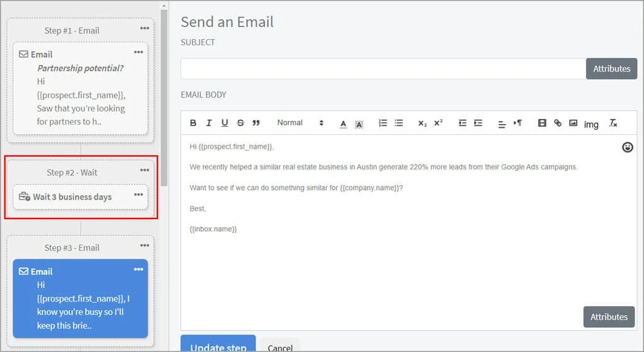Open Step #3 - Email options menu
Image resolution: width=644 pixels, height=352 pixels.
pos(145,246)
